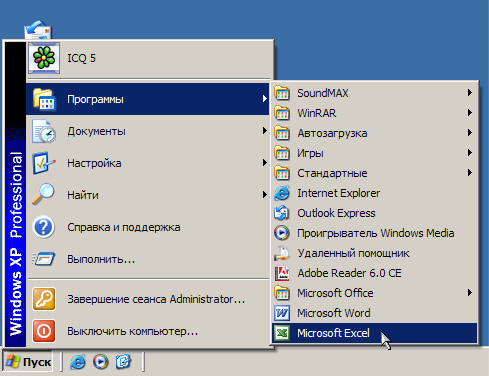Screen dimensions: 489x376
Task: Choose Выключить компьютер...
Action: pyautogui.click(x=148, y=331)
